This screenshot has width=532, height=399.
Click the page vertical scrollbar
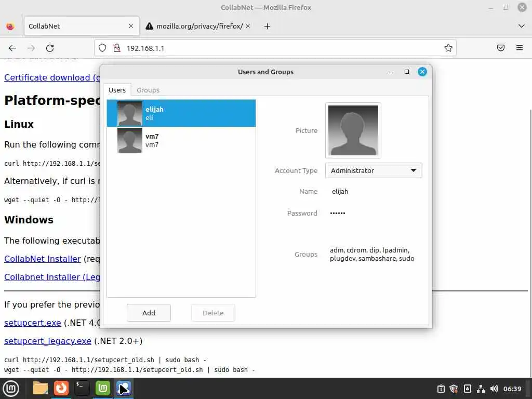pyautogui.click(x=530, y=243)
